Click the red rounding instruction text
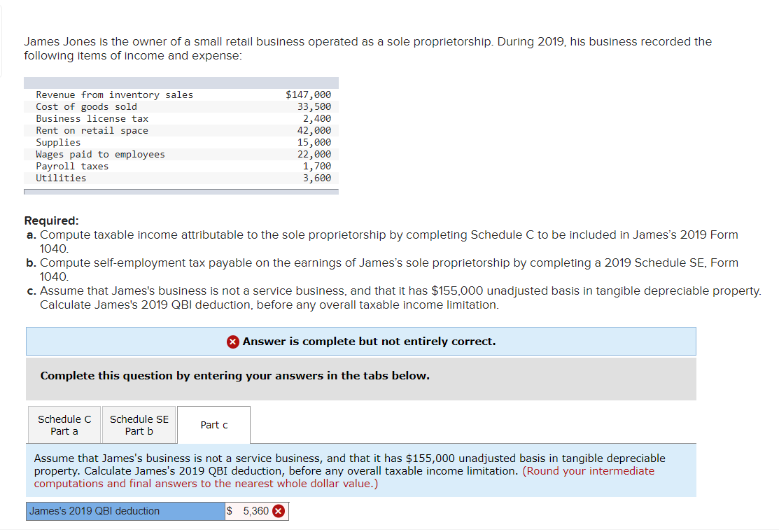Image resolution: width=779 pixels, height=532 pixels. click(x=344, y=477)
